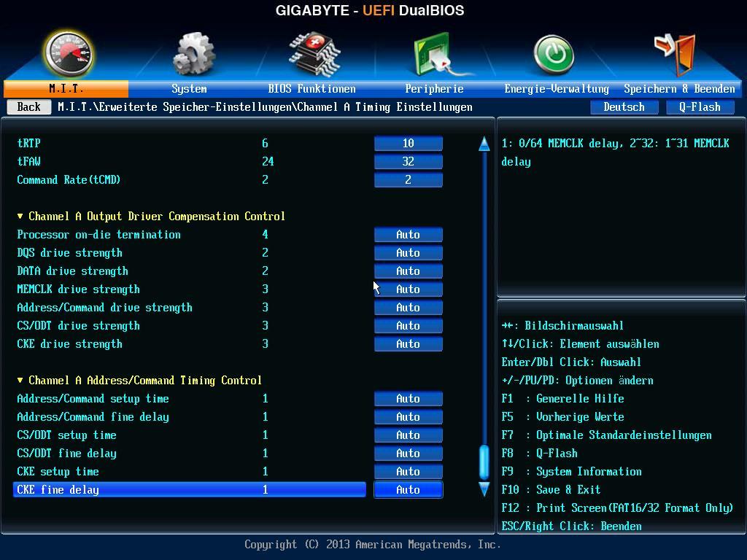Open DQS drive strength Auto field
The width and height of the screenshot is (747, 560).
pos(409,252)
